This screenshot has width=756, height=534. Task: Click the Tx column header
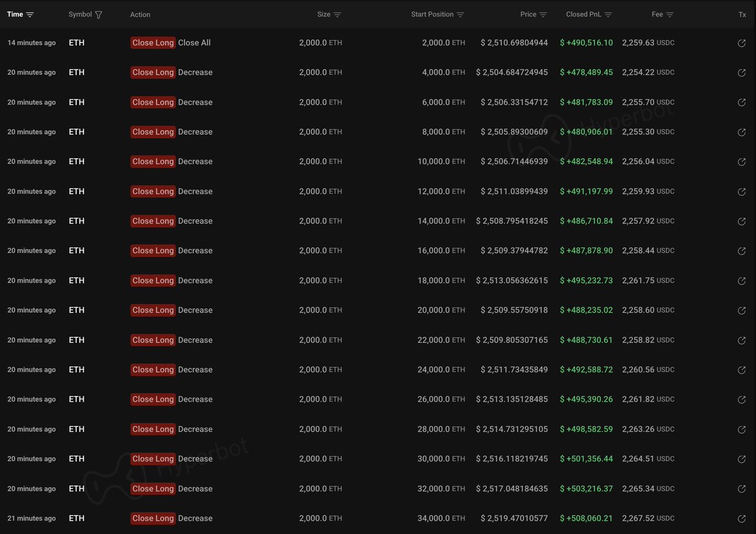coord(742,15)
